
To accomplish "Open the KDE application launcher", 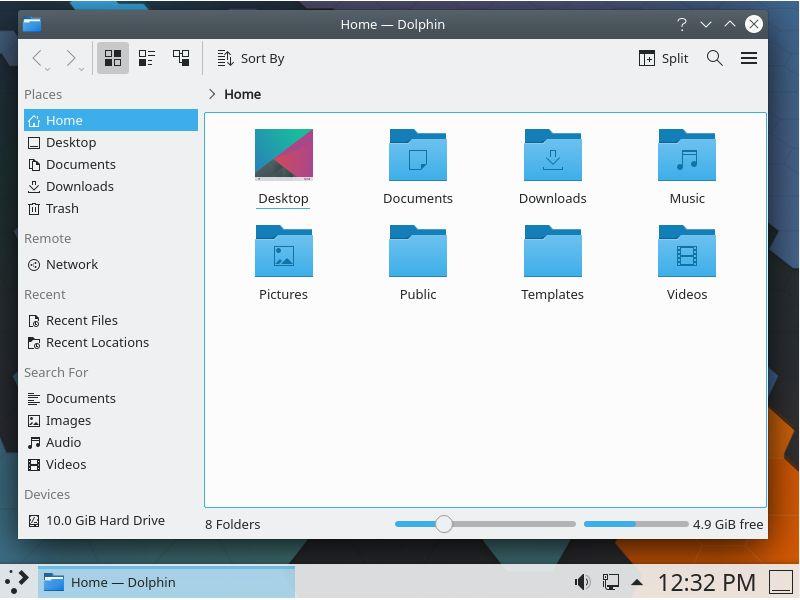I will 17,582.
